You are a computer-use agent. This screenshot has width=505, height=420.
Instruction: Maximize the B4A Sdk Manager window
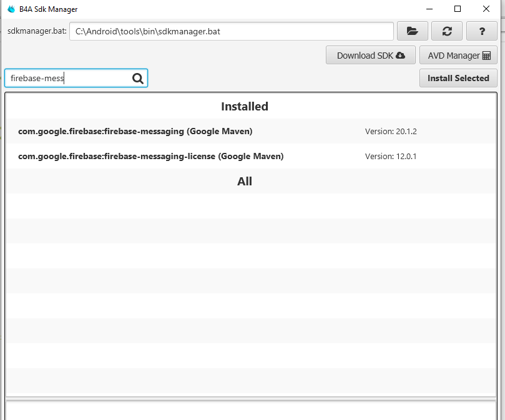[458, 9]
